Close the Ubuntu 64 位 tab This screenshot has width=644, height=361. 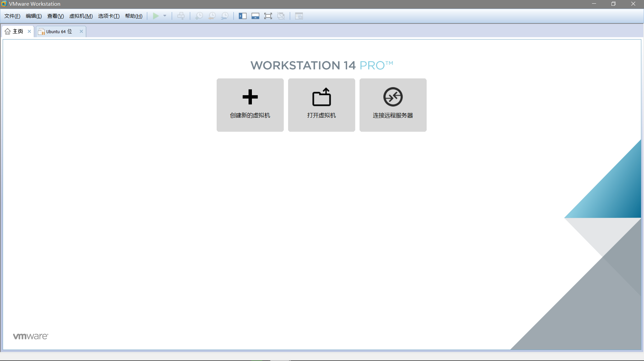[x=81, y=31]
